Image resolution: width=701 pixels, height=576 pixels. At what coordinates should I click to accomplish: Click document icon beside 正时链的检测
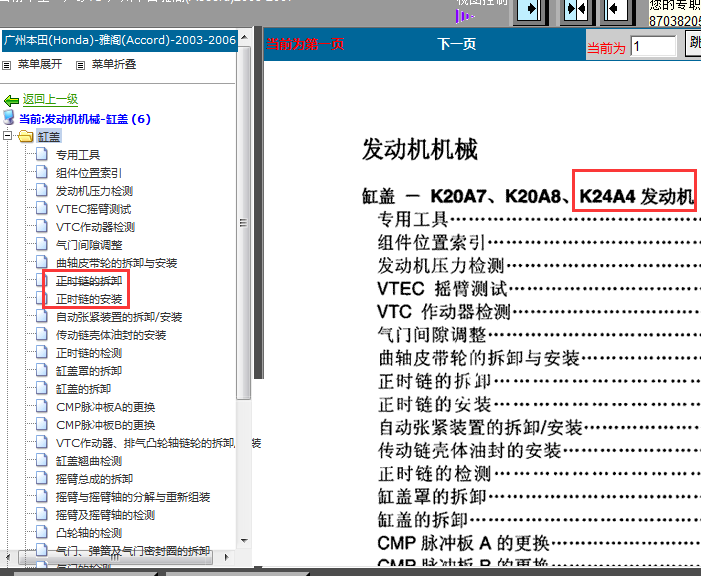click(x=42, y=352)
